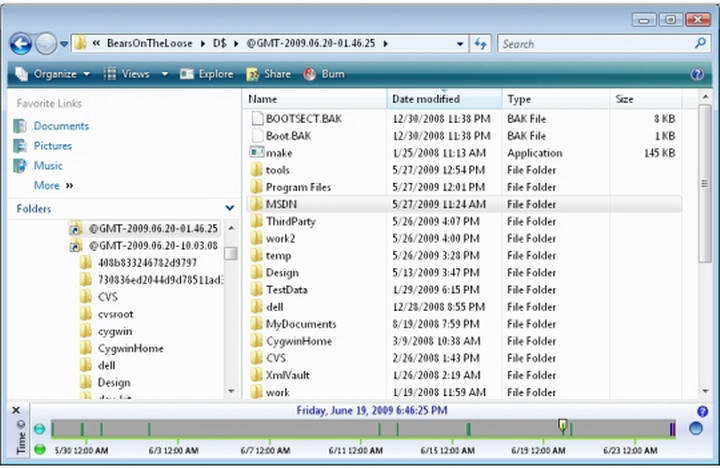
Task: Close the Time bar with X
Action: coord(16,410)
